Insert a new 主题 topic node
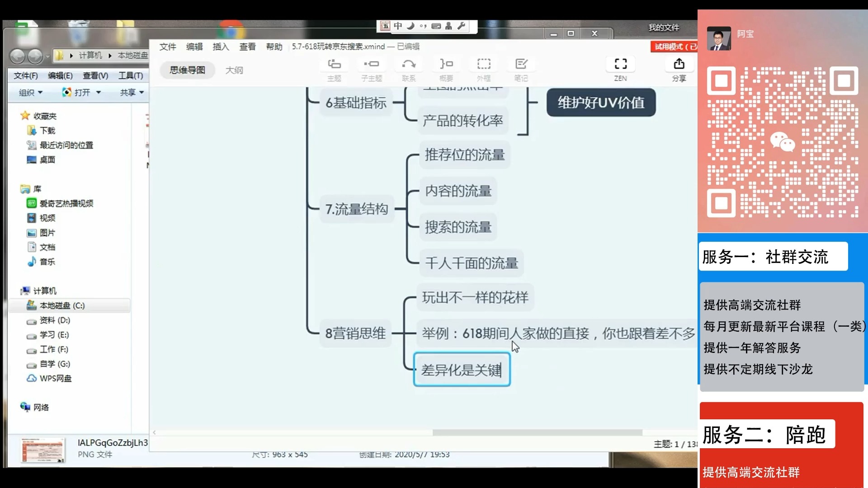 pyautogui.click(x=334, y=69)
